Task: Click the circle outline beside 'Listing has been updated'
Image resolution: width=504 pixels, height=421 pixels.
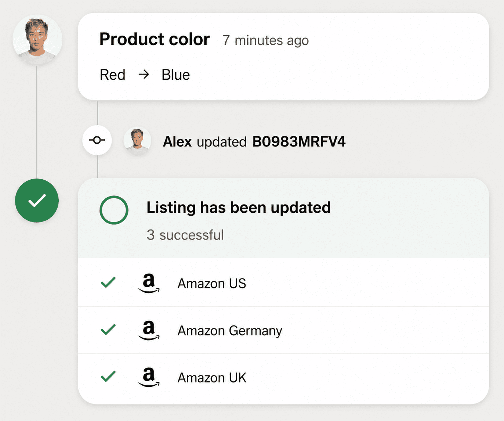Action: (x=114, y=210)
